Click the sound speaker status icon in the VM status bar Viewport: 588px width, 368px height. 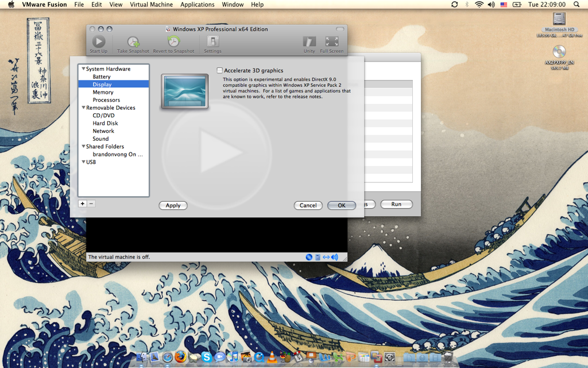[x=335, y=257]
